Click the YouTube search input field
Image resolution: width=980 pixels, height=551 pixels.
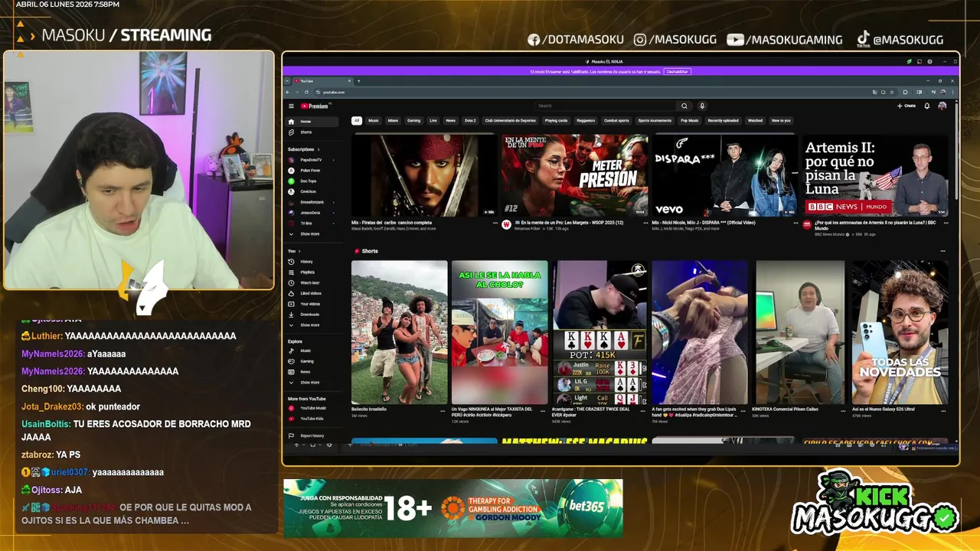coord(605,106)
